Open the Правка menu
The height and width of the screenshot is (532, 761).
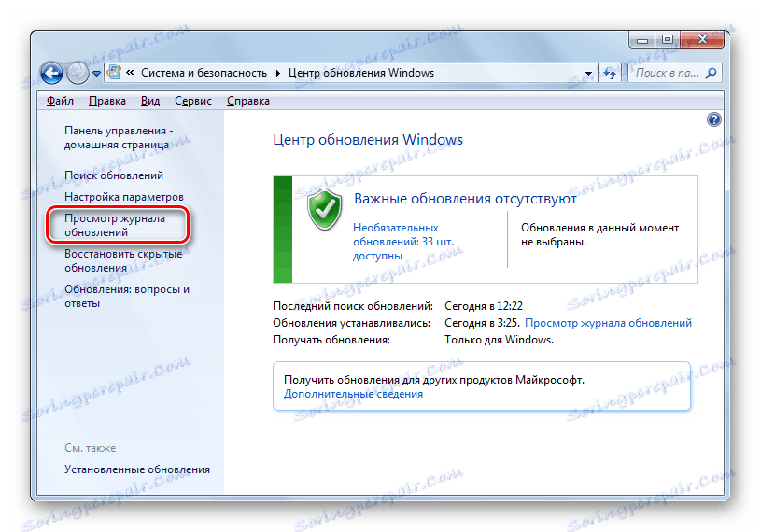click(107, 101)
